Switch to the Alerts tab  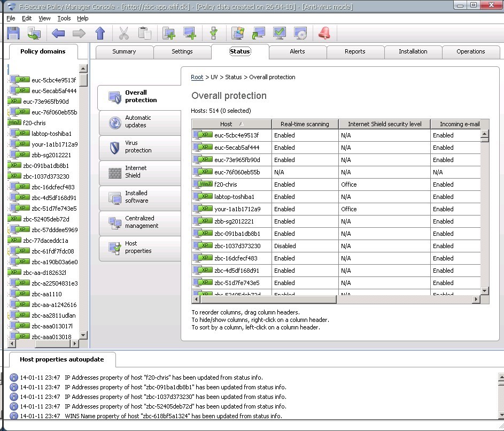[x=297, y=52]
